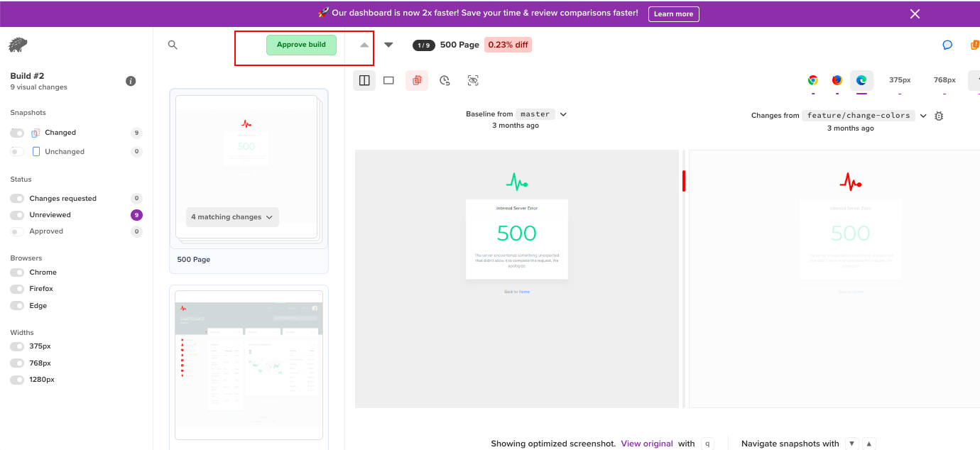
Task: Open the feature/change-colors branch dropdown
Action: point(923,116)
